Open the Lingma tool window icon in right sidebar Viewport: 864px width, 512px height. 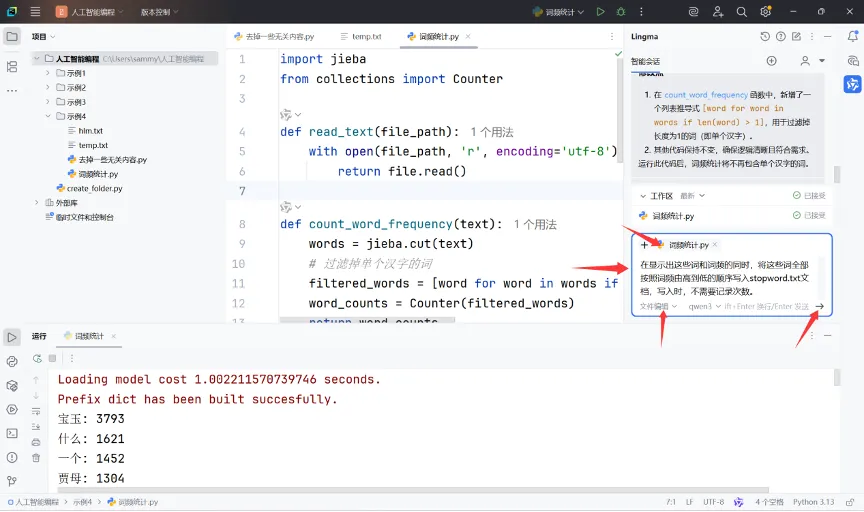click(852, 84)
